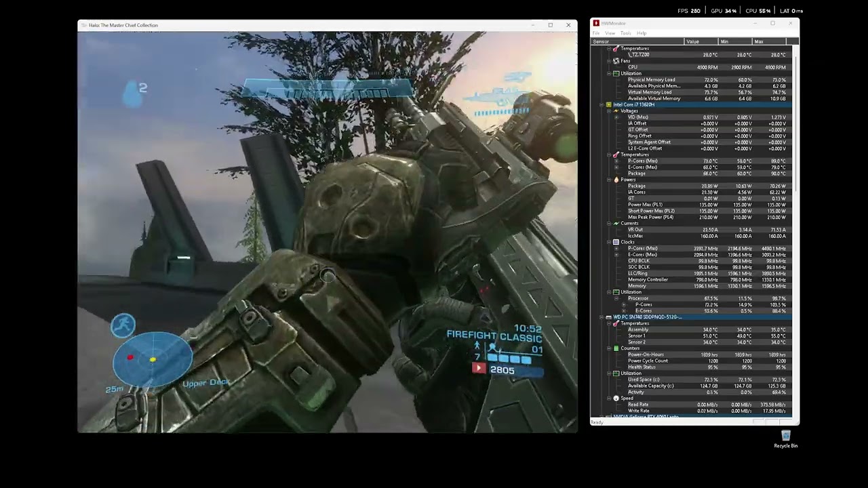Click the Clocks node icon
Screen dimensions: 868x488
(616, 242)
